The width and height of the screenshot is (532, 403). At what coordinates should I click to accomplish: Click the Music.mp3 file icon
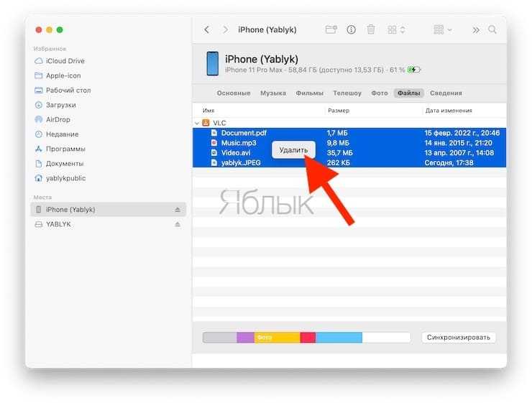coord(214,143)
